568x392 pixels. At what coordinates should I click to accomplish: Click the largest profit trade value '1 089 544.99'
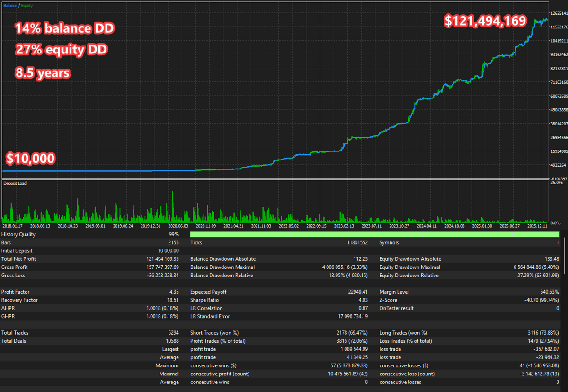(x=354, y=349)
